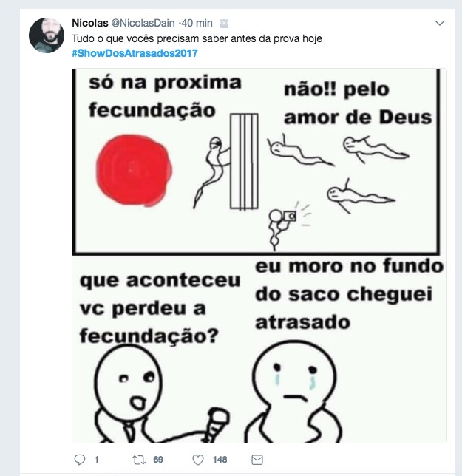Open the profile picture of Nicolas
The height and width of the screenshot is (476, 462).
(x=47, y=35)
